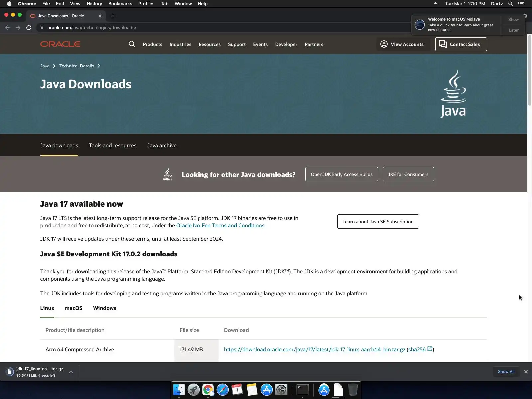Click the Java breadcrumb link
Image resolution: width=532 pixels, height=399 pixels.
[45, 66]
